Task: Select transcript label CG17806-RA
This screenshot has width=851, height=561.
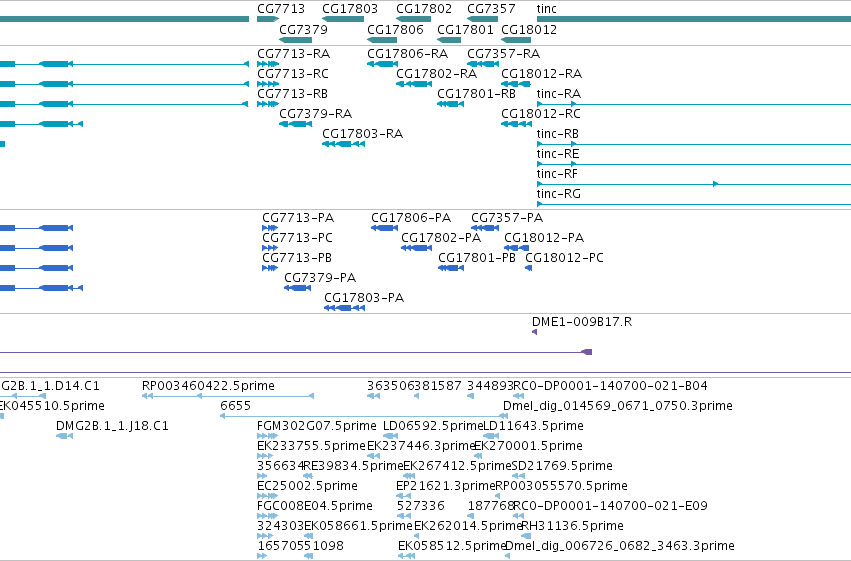Action: (x=408, y=54)
